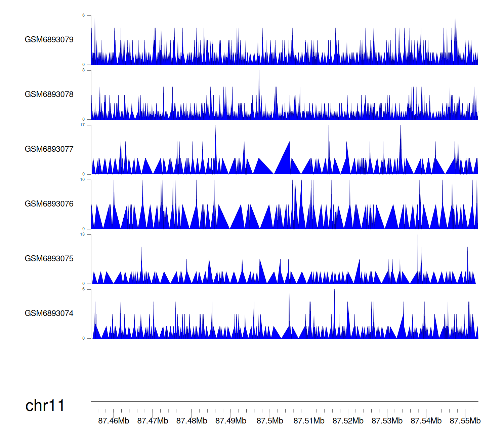Select the GSM6893078 track label
The height and width of the screenshot is (444, 504).
[49, 95]
